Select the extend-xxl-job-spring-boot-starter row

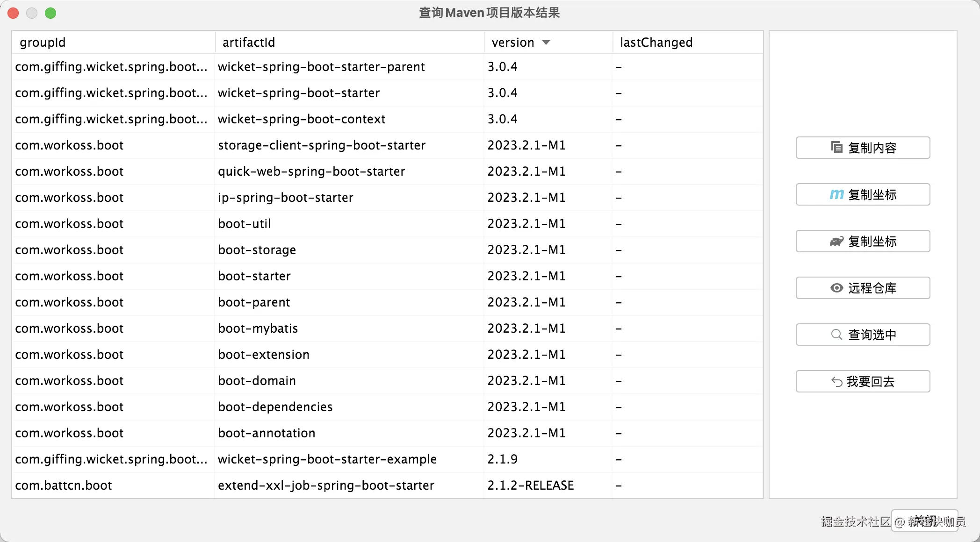(x=326, y=485)
